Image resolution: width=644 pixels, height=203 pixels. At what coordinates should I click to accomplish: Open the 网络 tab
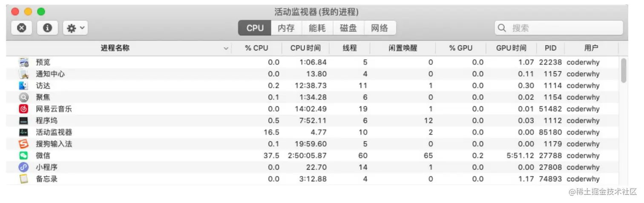[x=380, y=28]
